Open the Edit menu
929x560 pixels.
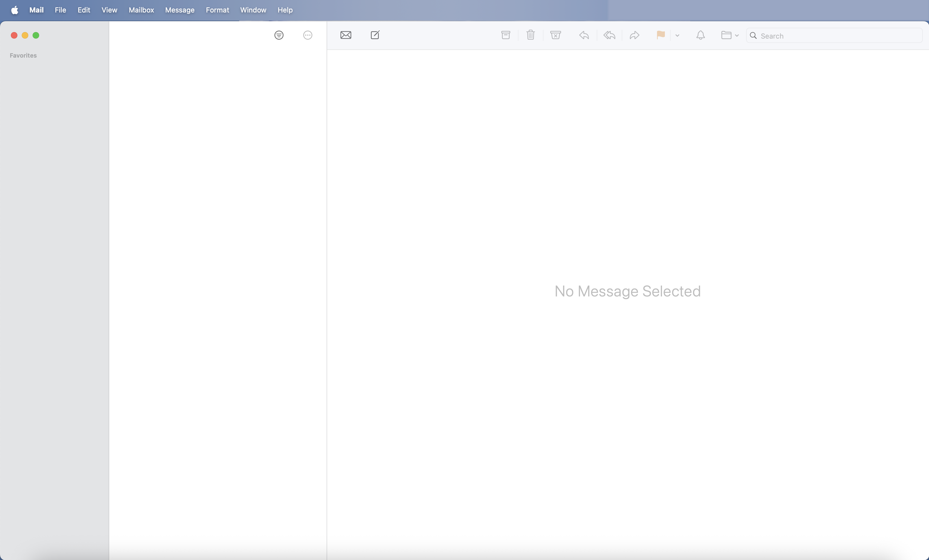[x=84, y=10]
